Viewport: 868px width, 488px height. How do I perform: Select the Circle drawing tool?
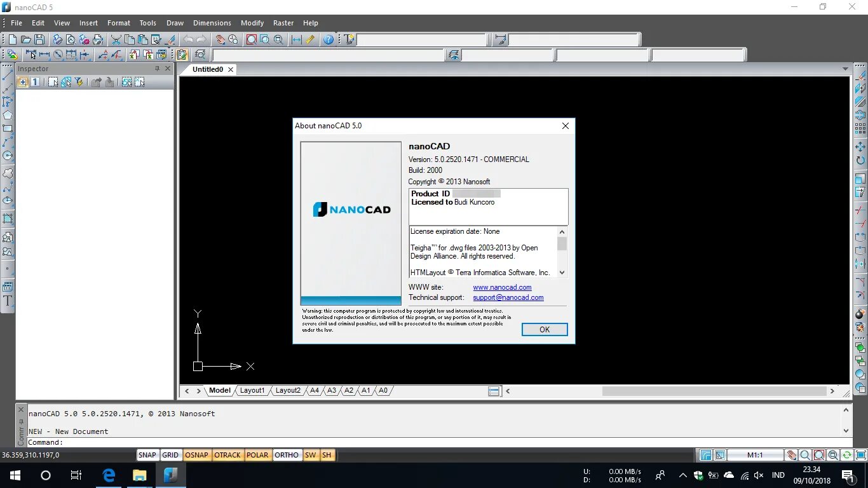tap(8, 156)
